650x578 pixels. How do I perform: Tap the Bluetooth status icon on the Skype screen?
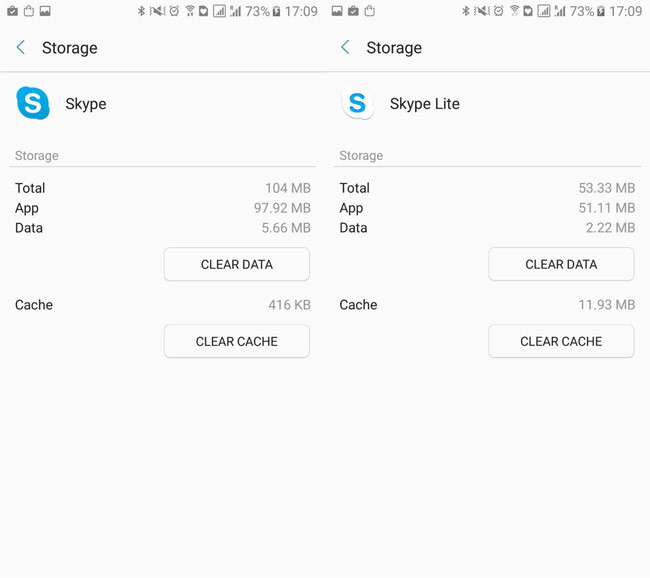pos(141,11)
